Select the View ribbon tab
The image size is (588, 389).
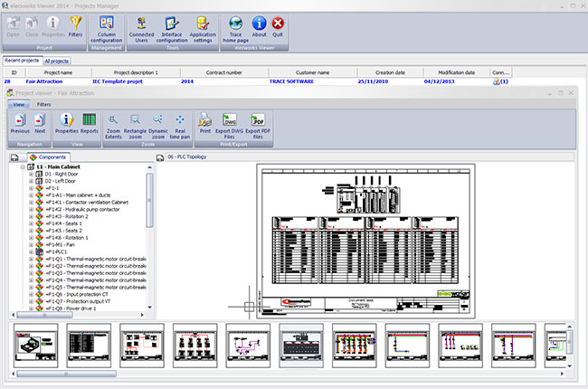click(x=19, y=105)
